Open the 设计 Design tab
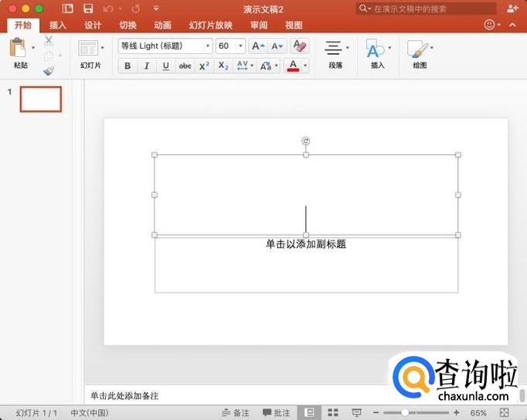 click(93, 25)
